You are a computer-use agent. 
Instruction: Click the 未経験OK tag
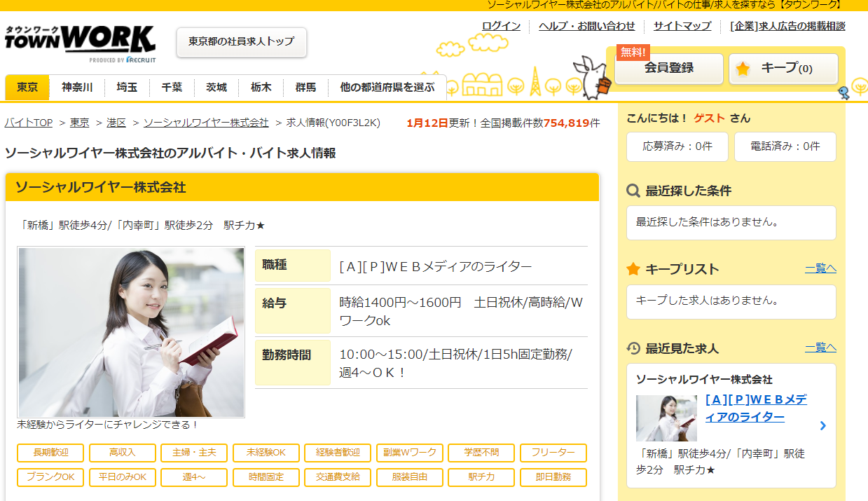pyautogui.click(x=266, y=453)
